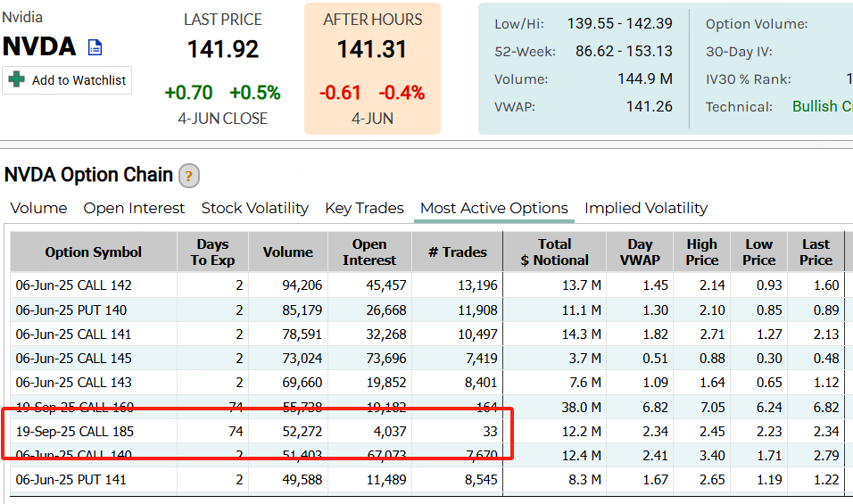Click the green plus watchlist icon
The image size is (853, 504).
16,79
